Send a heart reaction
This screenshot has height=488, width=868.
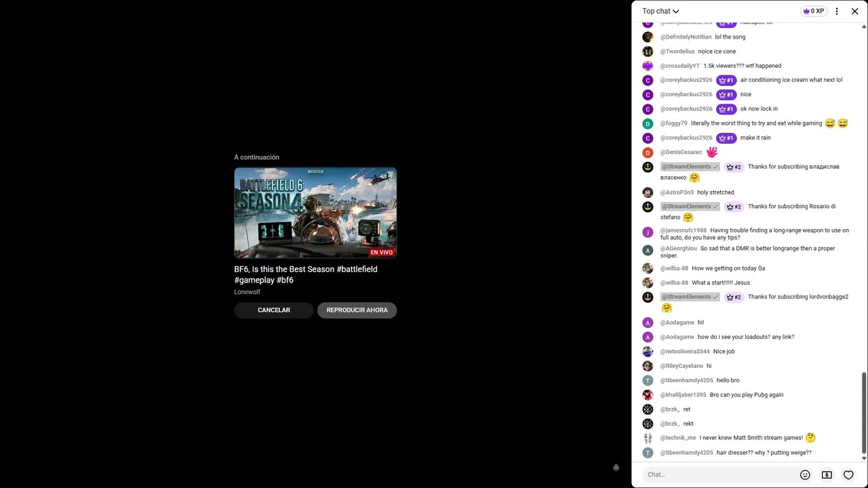click(848, 474)
